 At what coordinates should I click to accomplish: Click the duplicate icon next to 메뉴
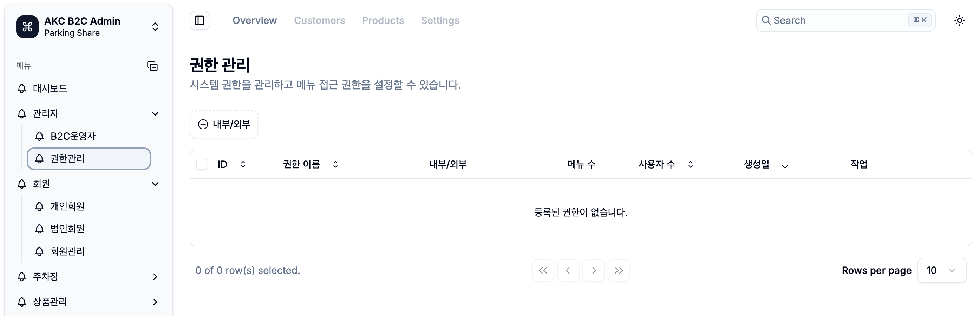pos(152,66)
